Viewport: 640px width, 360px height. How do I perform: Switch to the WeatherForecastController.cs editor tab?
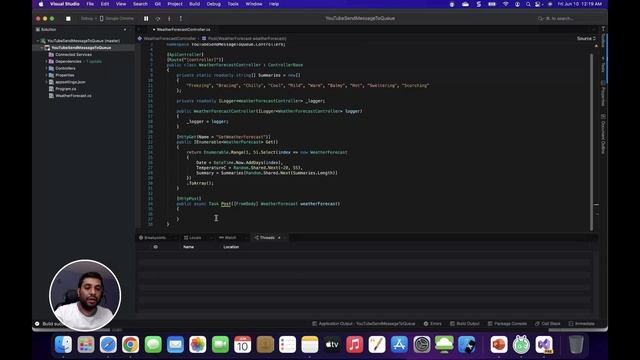(183, 29)
